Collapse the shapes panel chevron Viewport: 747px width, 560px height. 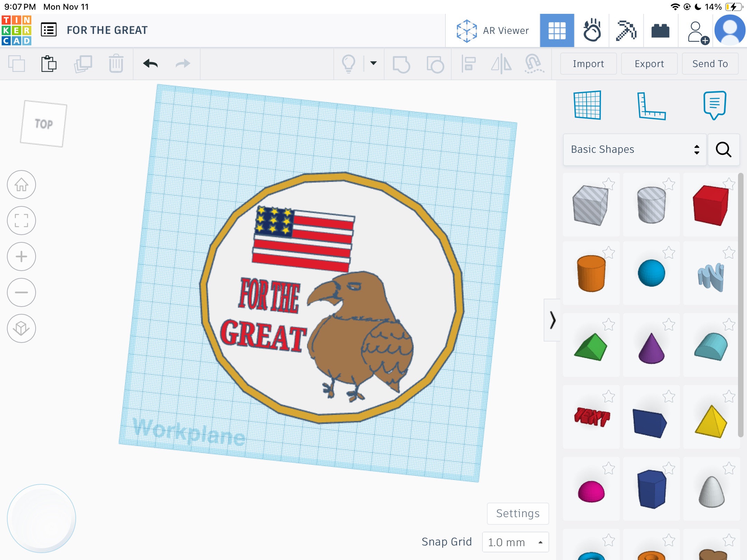click(552, 320)
